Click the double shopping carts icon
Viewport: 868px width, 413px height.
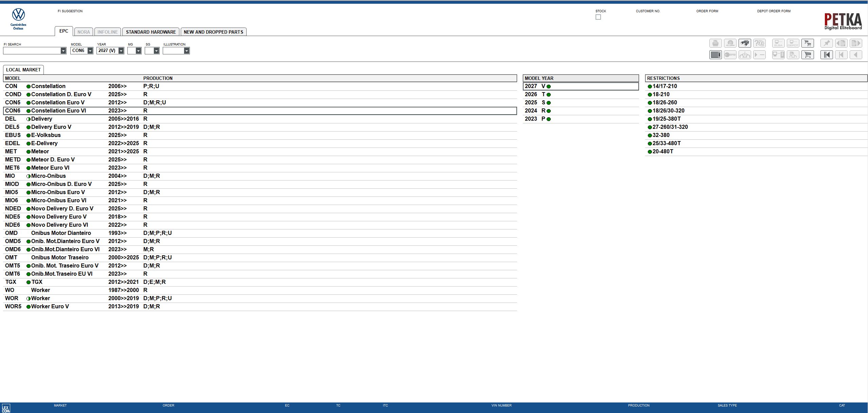tap(808, 43)
